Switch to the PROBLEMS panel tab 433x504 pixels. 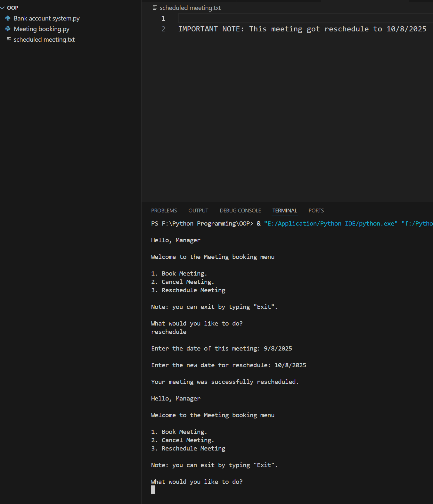pyautogui.click(x=164, y=211)
